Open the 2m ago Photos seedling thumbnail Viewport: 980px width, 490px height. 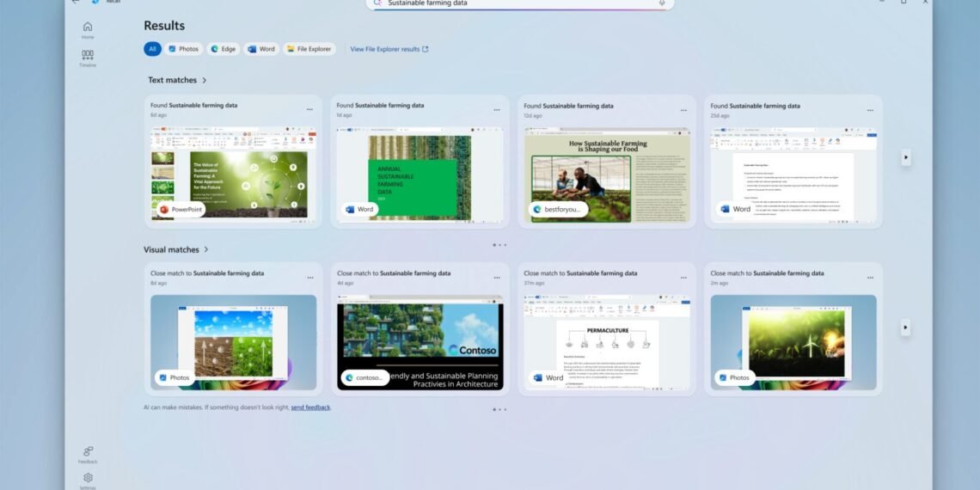[793, 342]
